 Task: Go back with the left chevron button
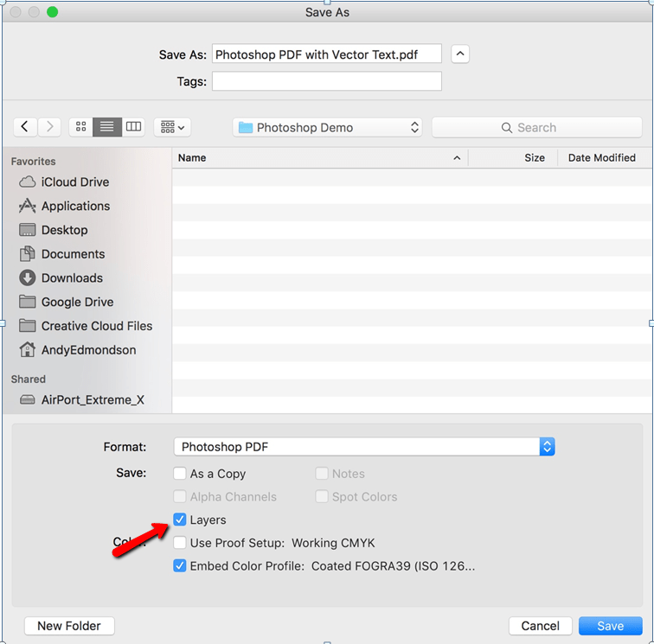(x=25, y=127)
